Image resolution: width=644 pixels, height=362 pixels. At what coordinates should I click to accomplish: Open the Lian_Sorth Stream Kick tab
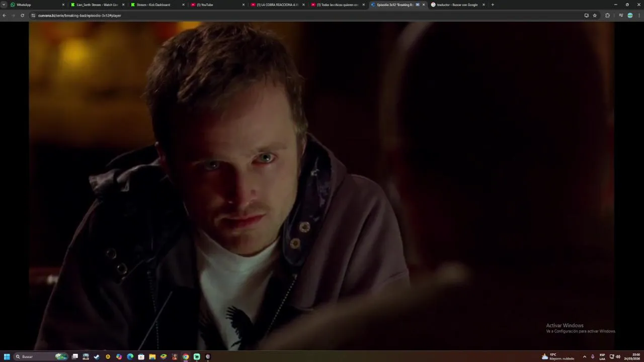click(97, 5)
